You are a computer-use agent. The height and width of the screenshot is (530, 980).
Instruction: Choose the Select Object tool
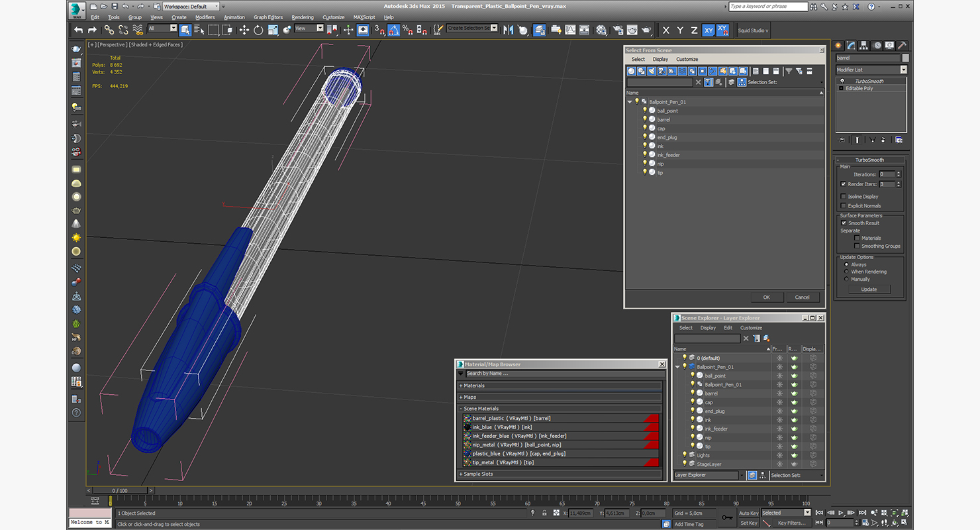(x=185, y=30)
